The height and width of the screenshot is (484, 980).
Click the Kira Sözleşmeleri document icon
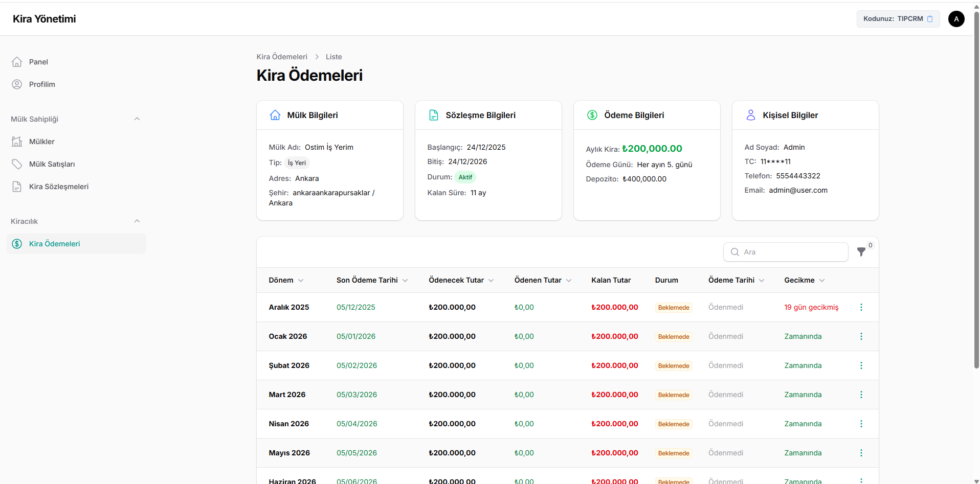pyautogui.click(x=17, y=187)
